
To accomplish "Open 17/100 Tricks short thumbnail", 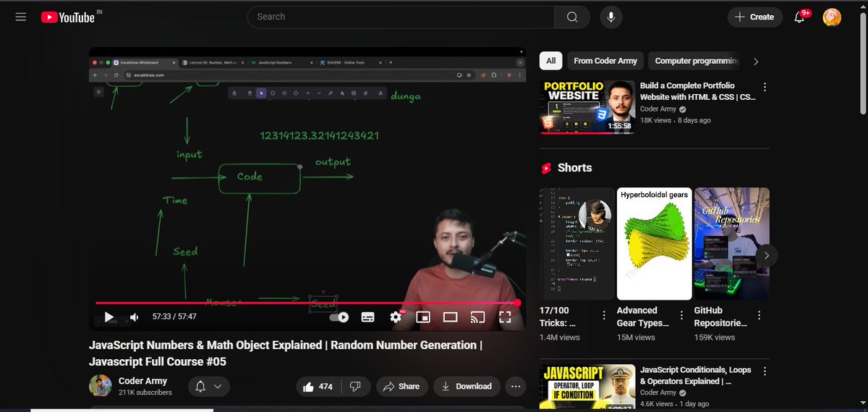I will pyautogui.click(x=576, y=243).
